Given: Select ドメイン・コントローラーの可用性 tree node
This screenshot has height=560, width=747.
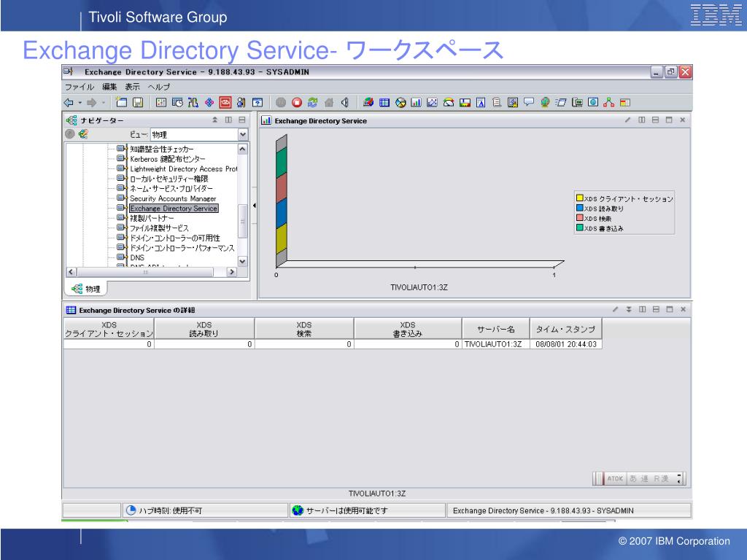Looking at the screenshot, I should (175, 238).
